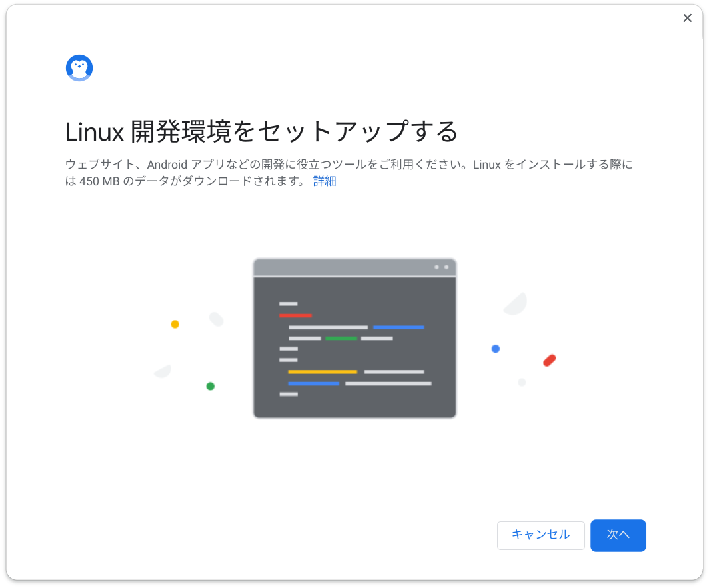The height and width of the screenshot is (588, 709).
Task: Click the blue penguin Linux logo
Action: 79,68
